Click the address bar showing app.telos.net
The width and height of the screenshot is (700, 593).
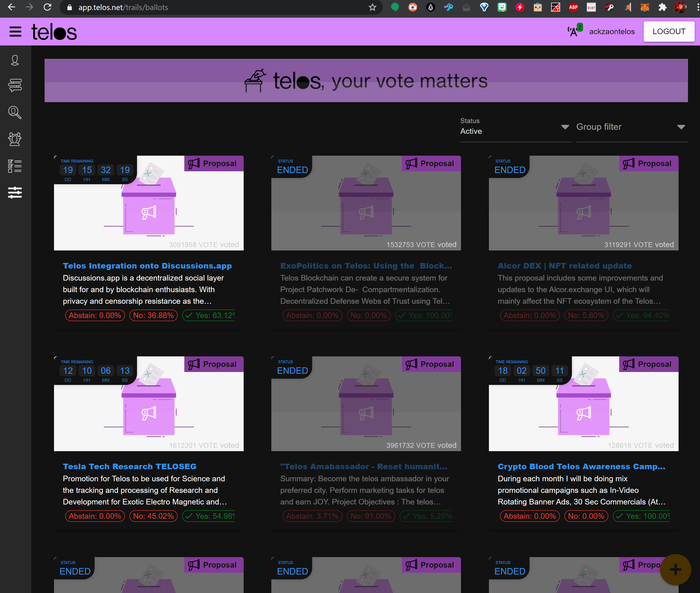pyautogui.click(x=215, y=7)
